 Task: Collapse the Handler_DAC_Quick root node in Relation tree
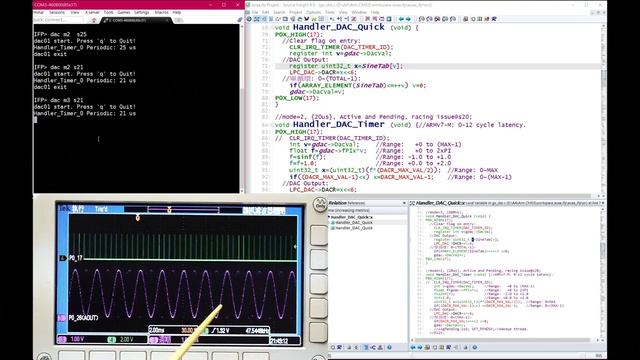(329, 217)
